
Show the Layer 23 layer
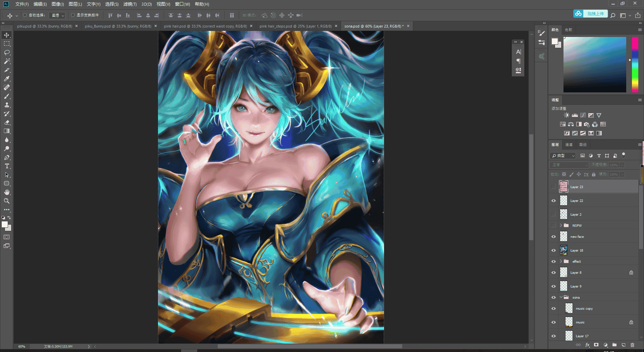tap(553, 187)
